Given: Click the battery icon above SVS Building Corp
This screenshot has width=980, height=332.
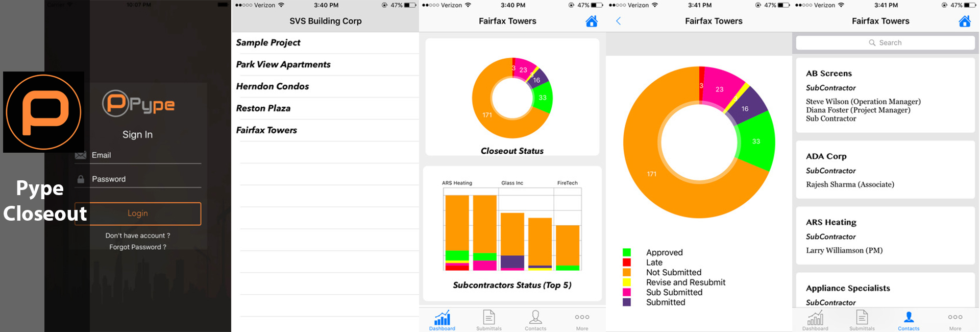Looking at the screenshot, I should click(410, 5).
